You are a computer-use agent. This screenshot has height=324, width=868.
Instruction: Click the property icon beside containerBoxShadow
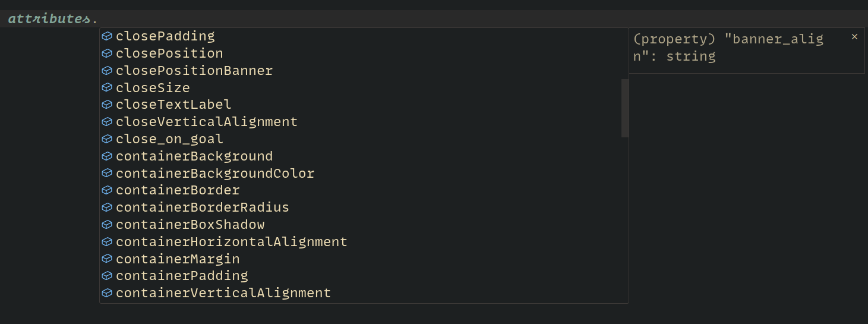coord(107,225)
